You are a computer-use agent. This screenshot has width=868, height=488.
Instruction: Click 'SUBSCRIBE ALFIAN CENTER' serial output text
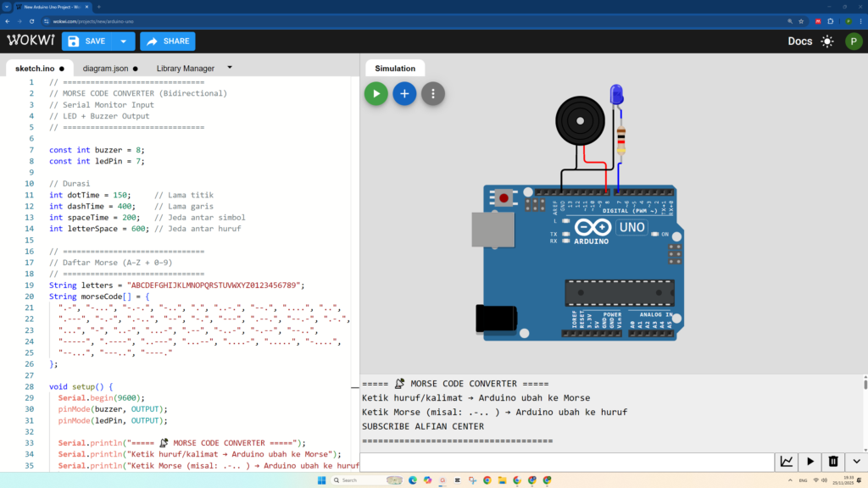(423, 427)
